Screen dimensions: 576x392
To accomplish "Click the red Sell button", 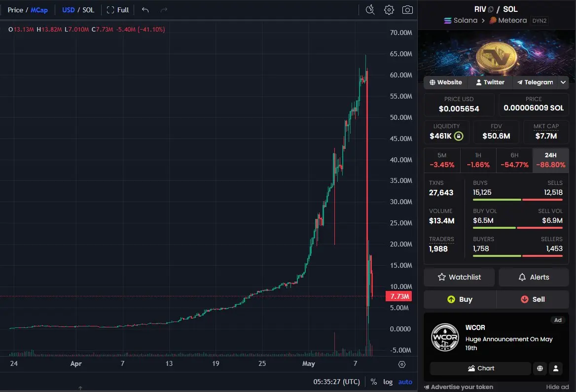I will click(x=533, y=299).
